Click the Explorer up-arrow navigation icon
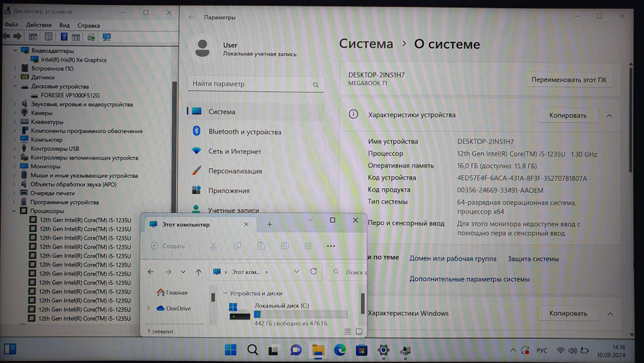Viewport: 644px width, 363px height. coord(198,272)
